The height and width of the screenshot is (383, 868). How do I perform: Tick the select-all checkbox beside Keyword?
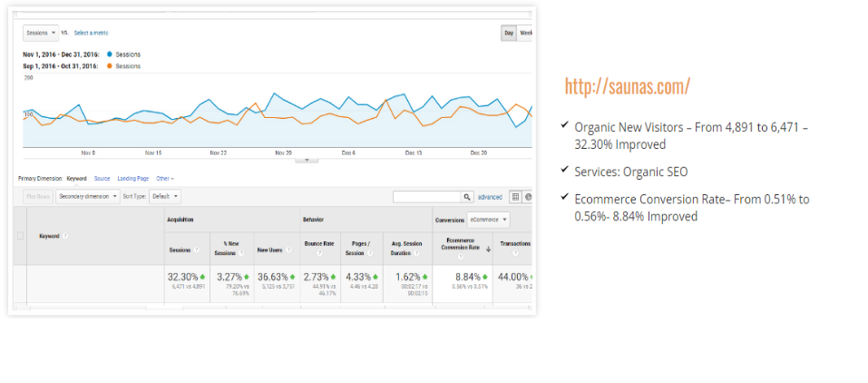point(21,236)
